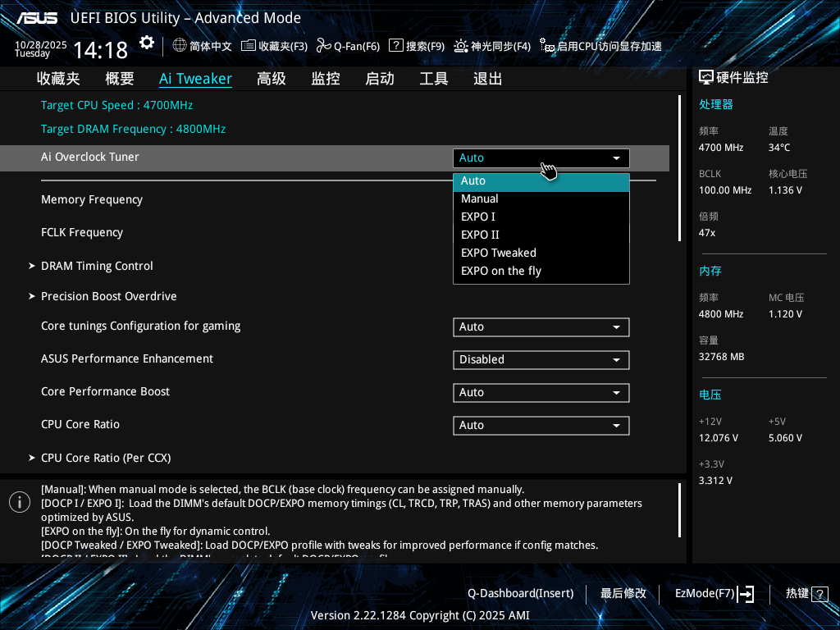Choose Manual in the overclock tuner list
840x630 pixels.
480,199
